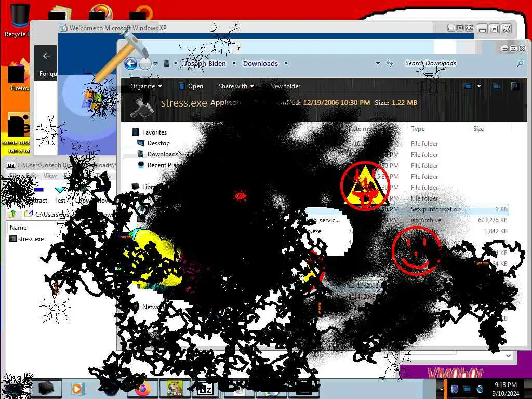Open the recent pages dropdown beside navigation arrows

coord(155,63)
